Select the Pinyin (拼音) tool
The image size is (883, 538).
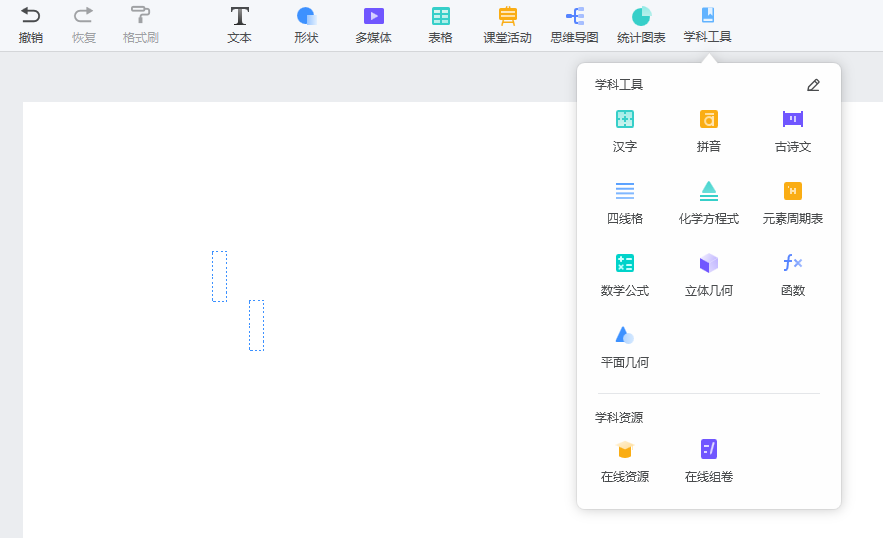709,130
